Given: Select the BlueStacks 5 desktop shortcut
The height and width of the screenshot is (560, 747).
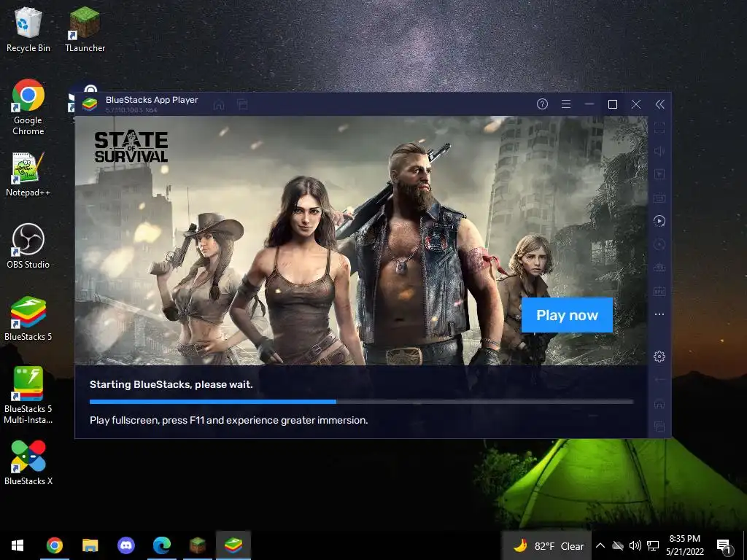Looking at the screenshot, I should point(28,318).
